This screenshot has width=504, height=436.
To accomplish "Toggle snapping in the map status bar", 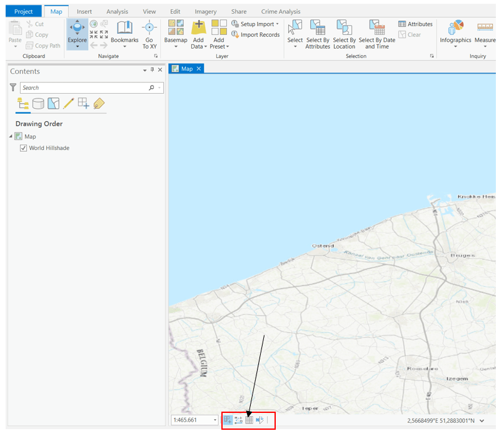I will (x=228, y=420).
